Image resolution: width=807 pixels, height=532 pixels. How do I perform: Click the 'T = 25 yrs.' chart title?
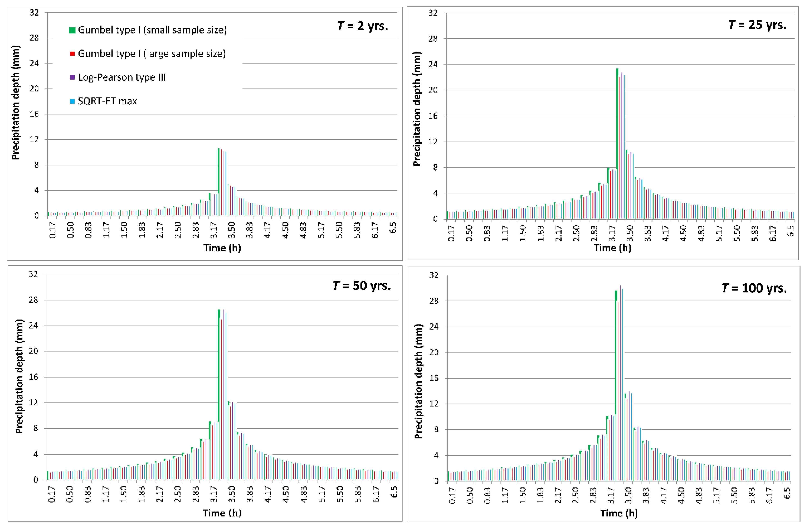[x=757, y=25]
